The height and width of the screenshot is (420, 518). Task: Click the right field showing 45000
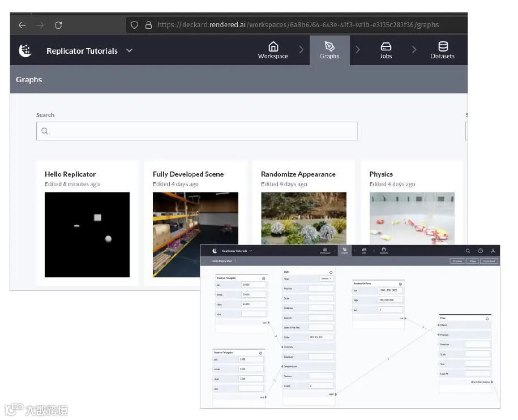tap(254, 305)
